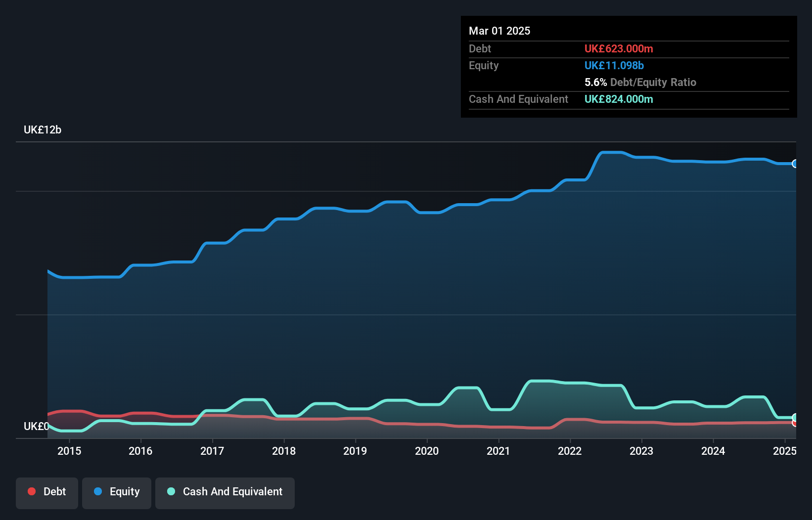The height and width of the screenshot is (520, 812).
Task: Click the blue dot in the Equity legend
Action: [x=98, y=491]
